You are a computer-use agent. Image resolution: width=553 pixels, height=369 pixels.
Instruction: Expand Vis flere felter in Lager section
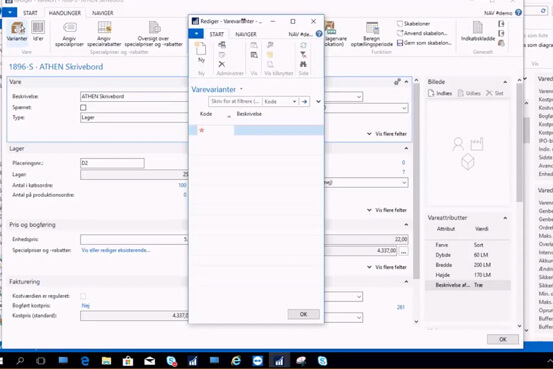[387, 210]
